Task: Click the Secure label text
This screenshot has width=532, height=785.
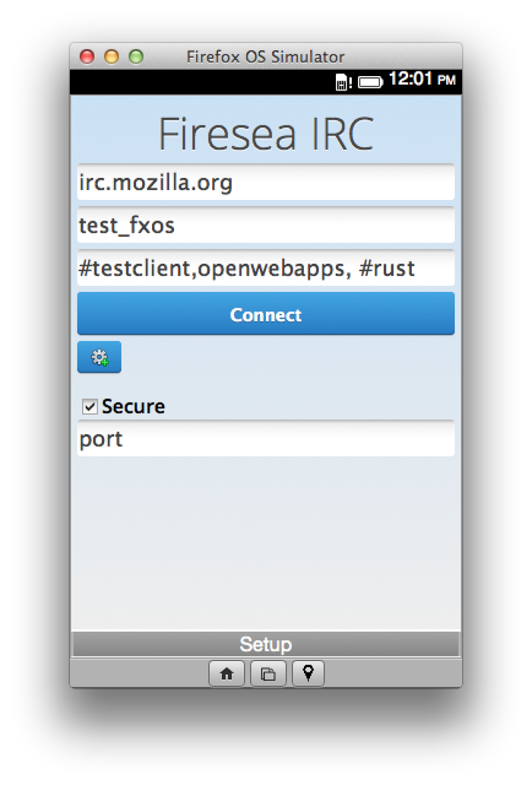Action: 133,407
